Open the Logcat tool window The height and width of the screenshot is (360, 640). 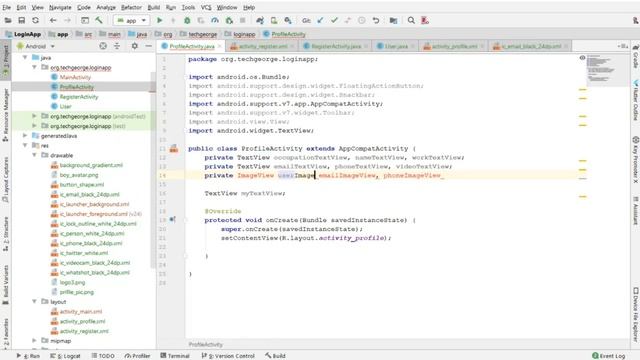coord(65,356)
